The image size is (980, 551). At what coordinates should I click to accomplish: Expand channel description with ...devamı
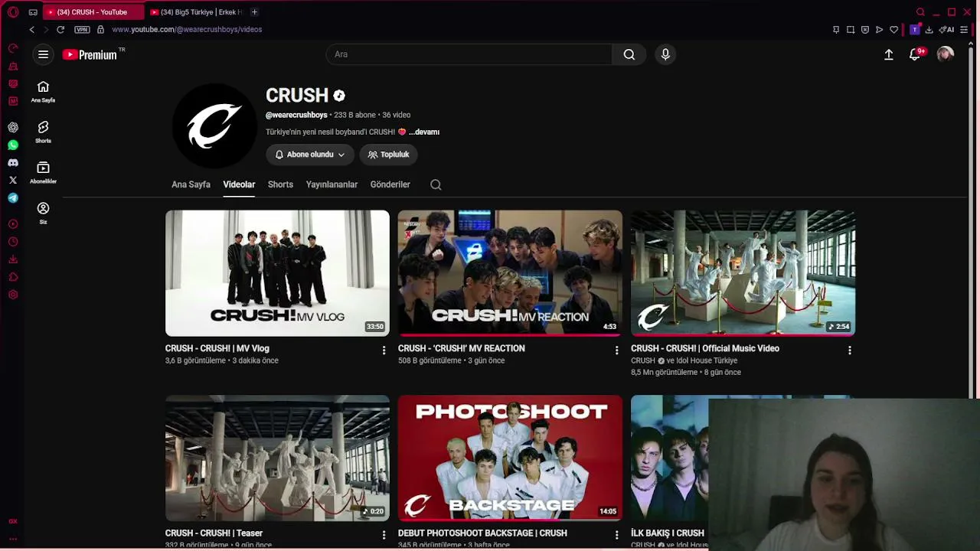424,132
